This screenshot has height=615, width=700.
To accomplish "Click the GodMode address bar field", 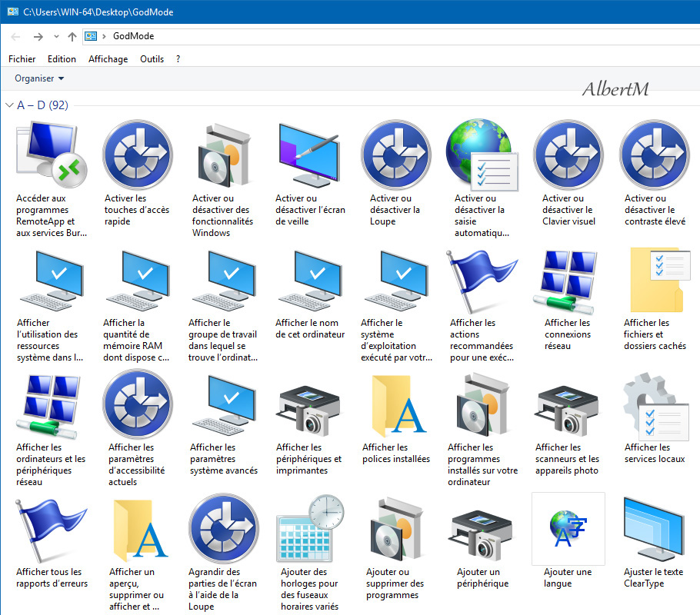I will pos(391,37).
